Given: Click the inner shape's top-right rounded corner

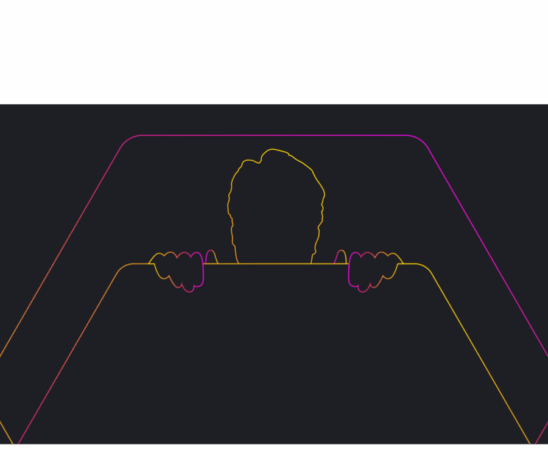Looking at the screenshot, I should [x=424, y=268].
